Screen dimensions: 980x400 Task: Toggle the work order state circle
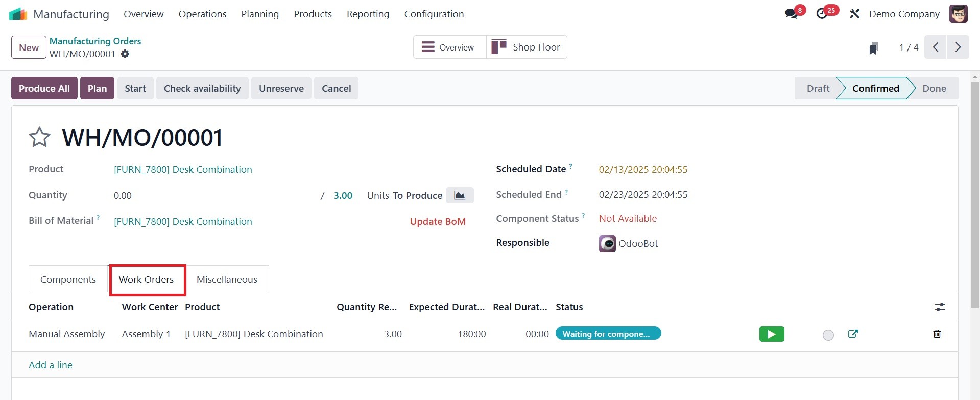828,335
